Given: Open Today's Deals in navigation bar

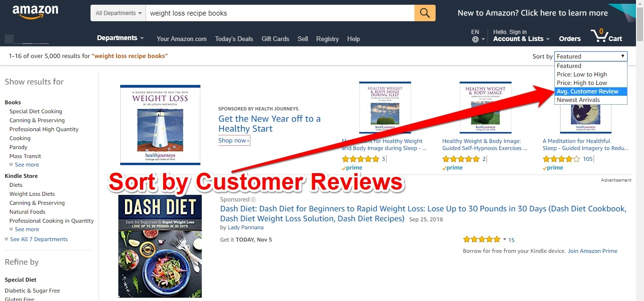Looking at the screenshot, I should coord(234,39).
